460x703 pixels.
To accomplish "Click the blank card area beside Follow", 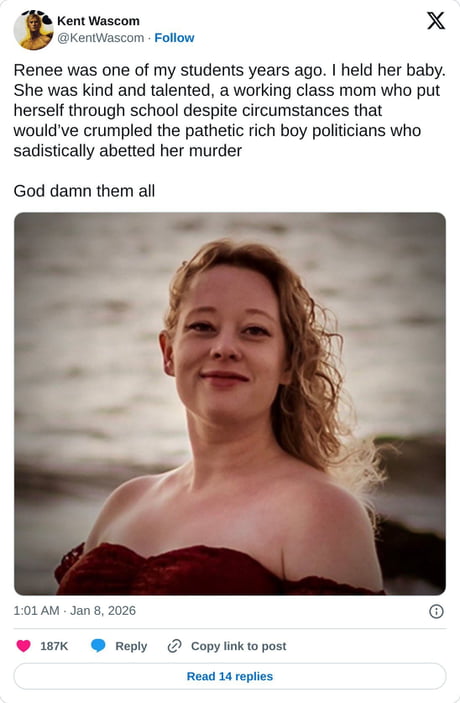I will coord(309,38).
